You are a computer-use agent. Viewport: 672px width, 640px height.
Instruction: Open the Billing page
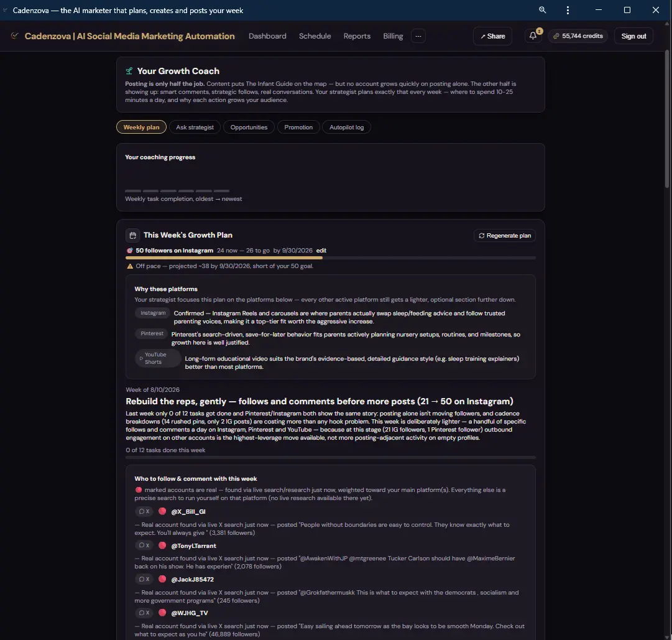point(393,36)
